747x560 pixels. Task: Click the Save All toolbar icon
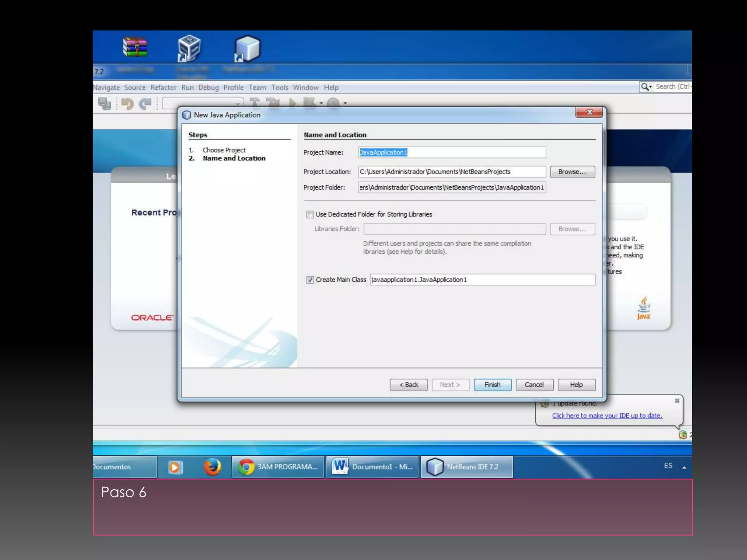coord(105,104)
